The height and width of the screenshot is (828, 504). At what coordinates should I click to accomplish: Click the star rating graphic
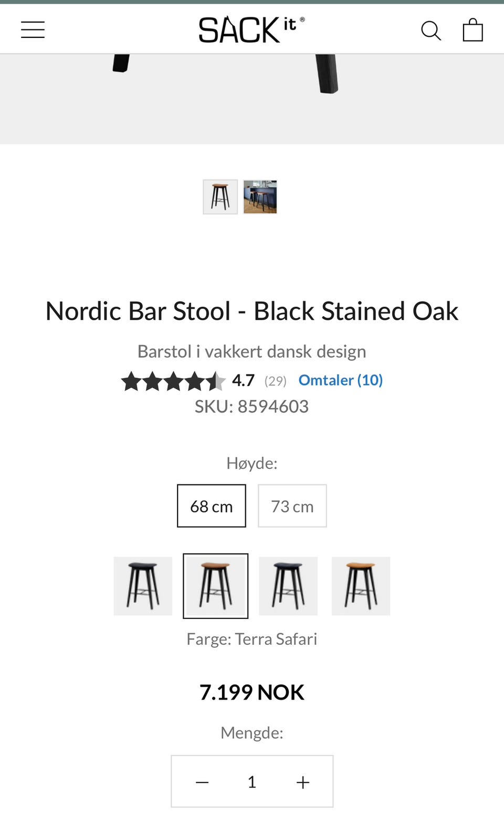coord(173,381)
